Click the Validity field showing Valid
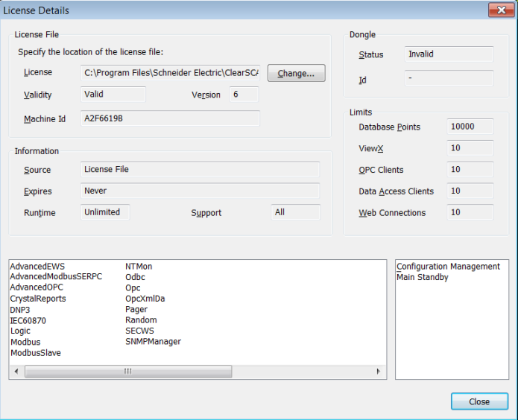518x420 pixels. tap(113, 95)
